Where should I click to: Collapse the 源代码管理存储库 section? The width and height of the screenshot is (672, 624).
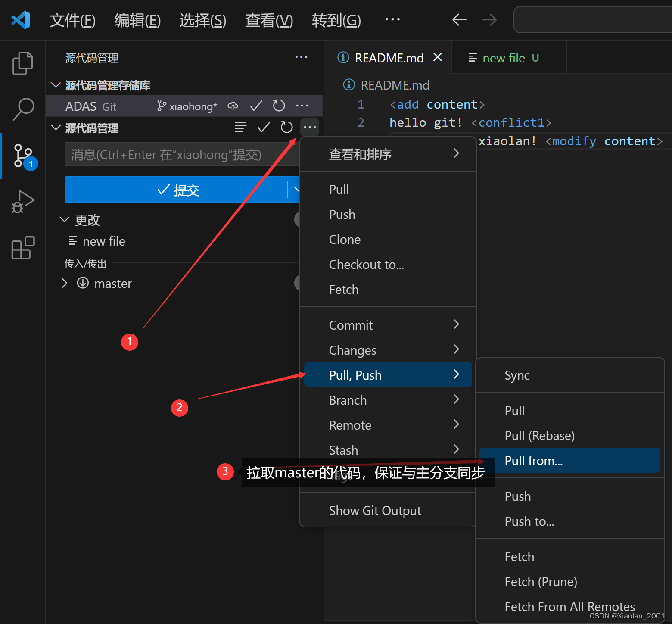pos(56,85)
